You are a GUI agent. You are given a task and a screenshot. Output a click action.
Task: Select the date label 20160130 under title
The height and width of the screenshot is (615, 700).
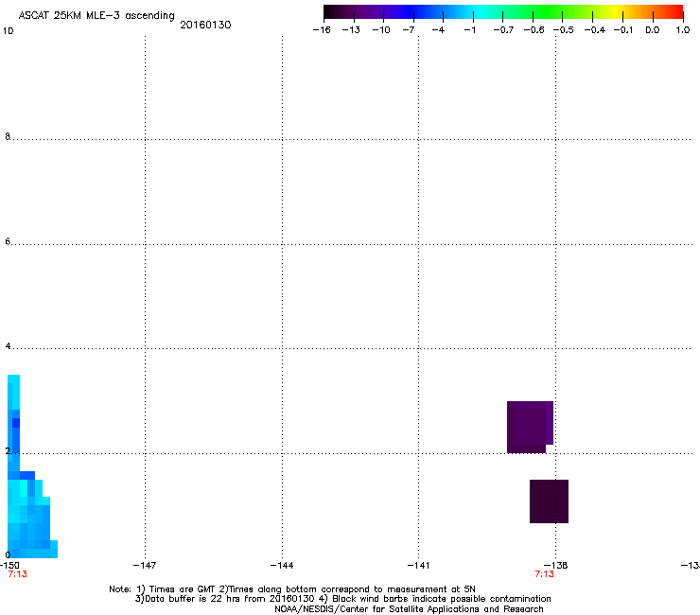coord(205,25)
